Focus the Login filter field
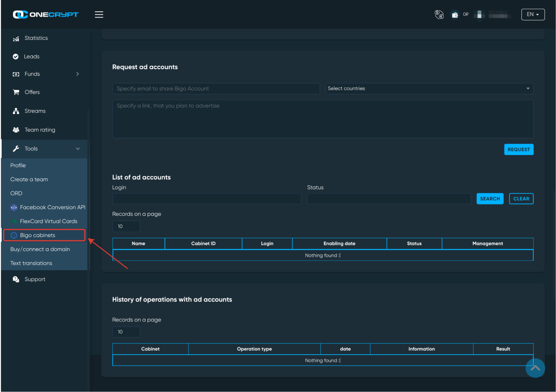Viewport: 556px width, 392px height. pos(207,199)
